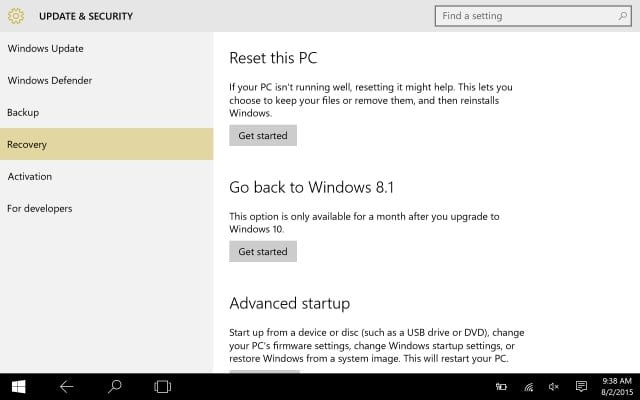The height and width of the screenshot is (400, 640).
Task: Click the Advanced startup heading
Action: [290, 303]
